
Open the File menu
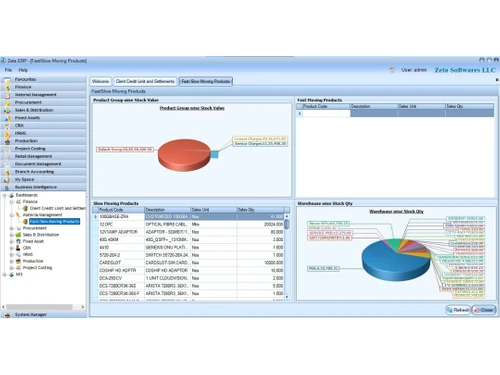click(x=8, y=70)
